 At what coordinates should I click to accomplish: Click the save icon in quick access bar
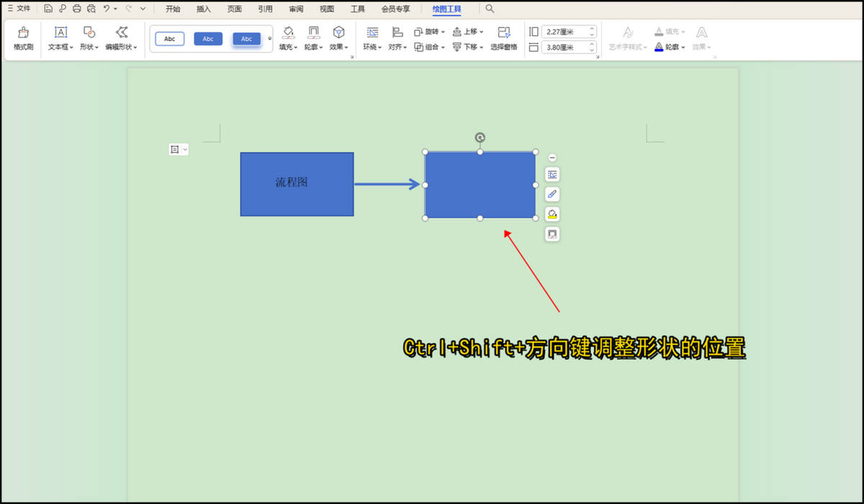tap(48, 9)
